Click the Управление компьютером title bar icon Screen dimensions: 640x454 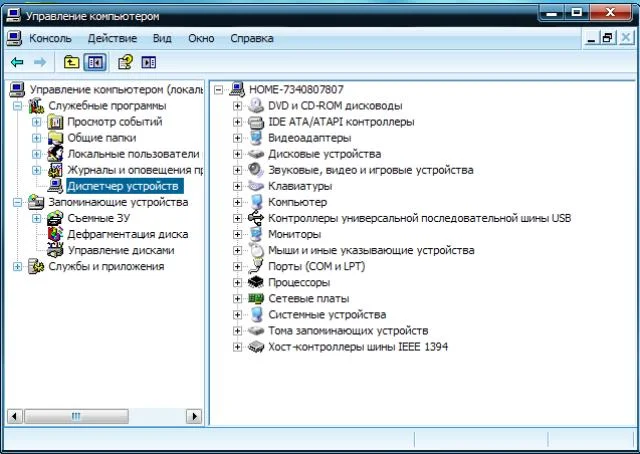(x=13, y=16)
